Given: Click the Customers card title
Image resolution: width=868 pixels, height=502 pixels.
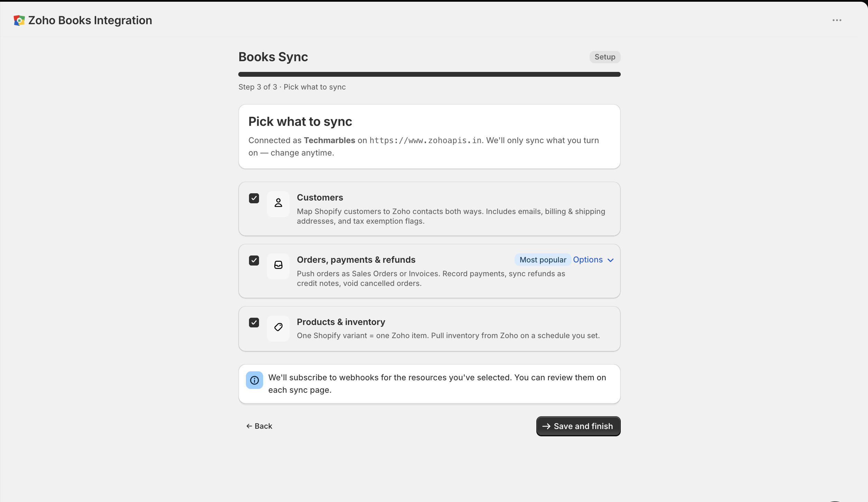Looking at the screenshot, I should click(320, 197).
